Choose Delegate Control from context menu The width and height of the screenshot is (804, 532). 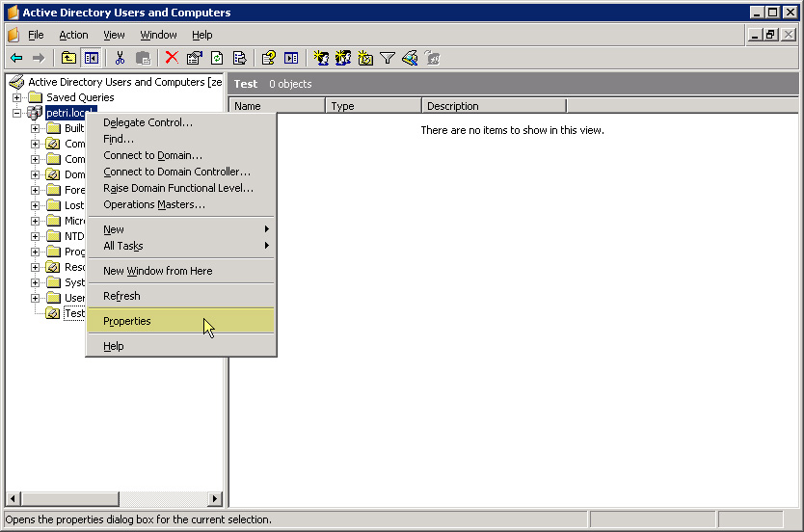(x=181, y=122)
